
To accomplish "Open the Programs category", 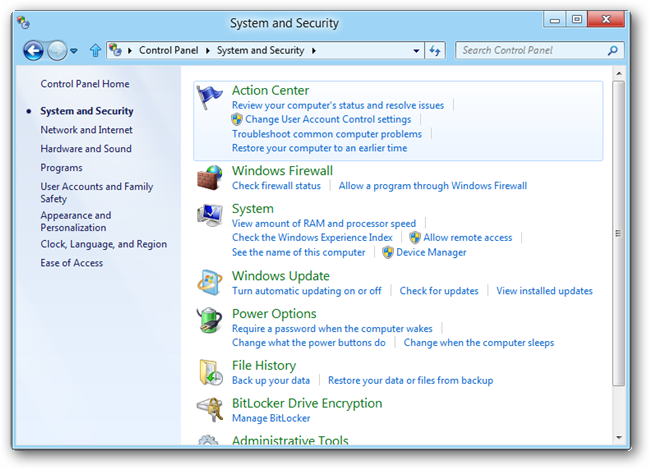I will click(61, 168).
